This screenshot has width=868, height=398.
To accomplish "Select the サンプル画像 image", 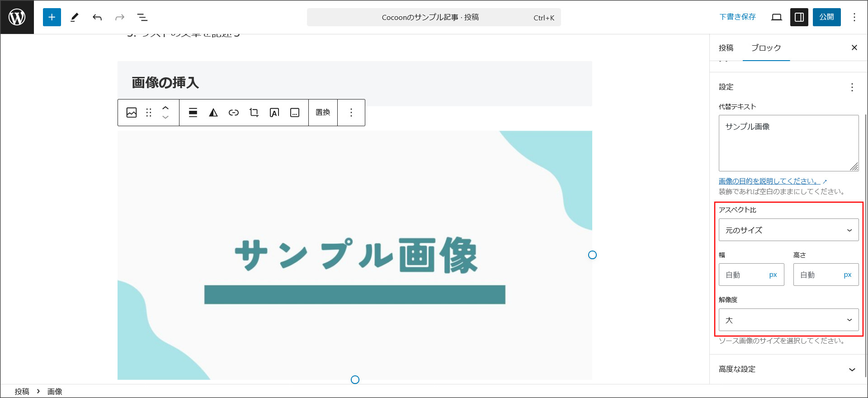I will click(x=355, y=255).
